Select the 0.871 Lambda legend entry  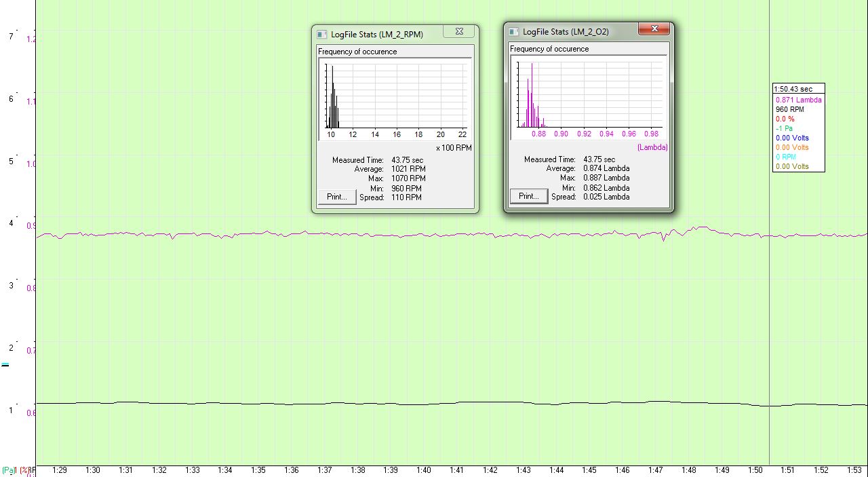pyautogui.click(x=798, y=100)
